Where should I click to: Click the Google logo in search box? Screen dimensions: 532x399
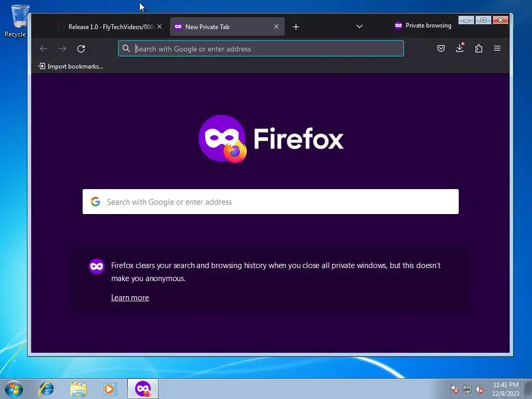click(x=96, y=202)
